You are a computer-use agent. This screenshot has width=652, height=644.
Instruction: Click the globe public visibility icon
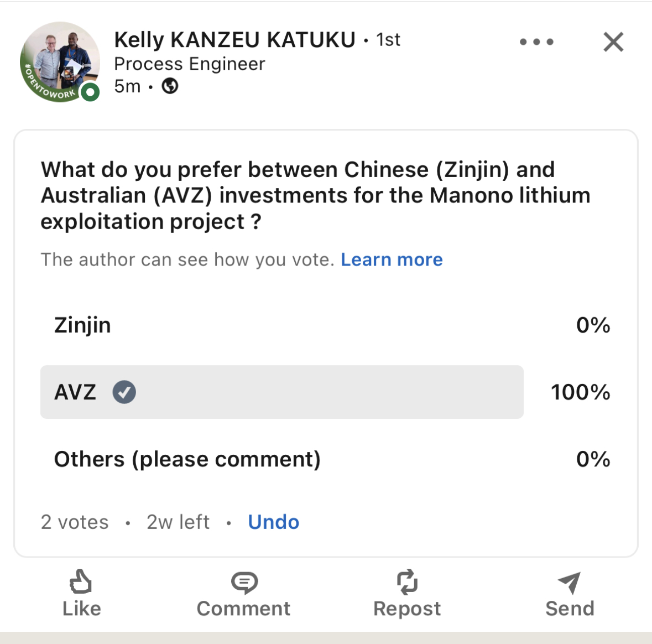(x=170, y=86)
